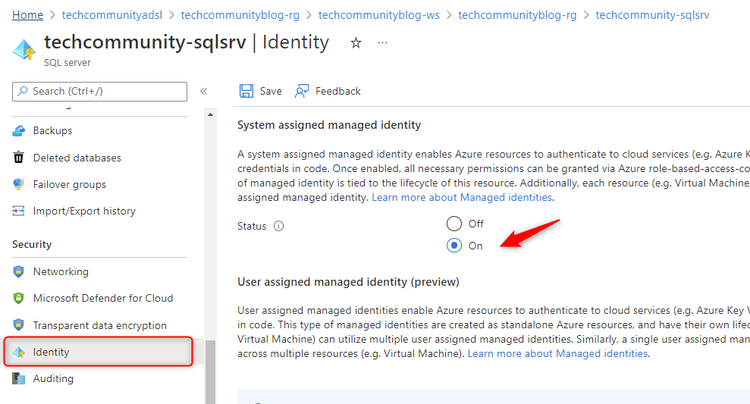
Task: Select the Off status radio button
Action: click(454, 223)
